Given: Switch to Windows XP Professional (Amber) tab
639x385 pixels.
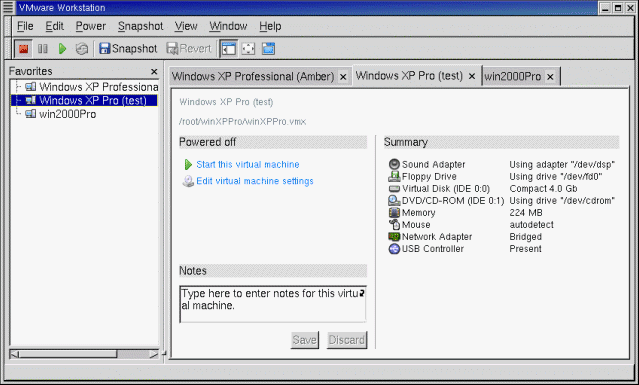Looking at the screenshot, I should click(x=253, y=77).
